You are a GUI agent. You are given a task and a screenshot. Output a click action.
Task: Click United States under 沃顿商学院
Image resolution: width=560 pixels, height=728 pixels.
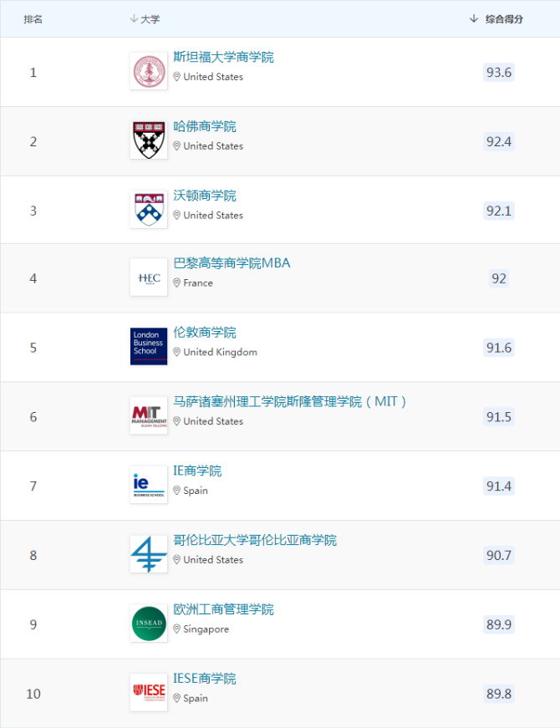click(x=213, y=215)
